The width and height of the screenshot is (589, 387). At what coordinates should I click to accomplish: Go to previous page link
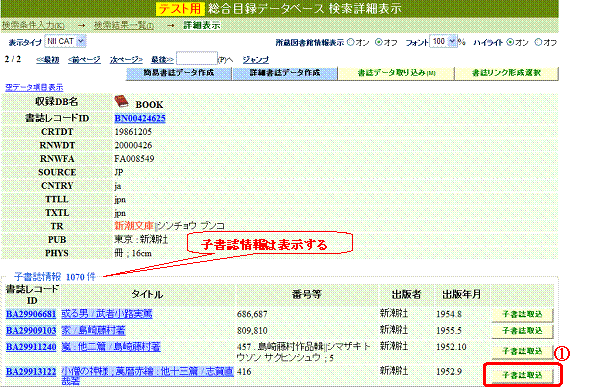(x=84, y=59)
